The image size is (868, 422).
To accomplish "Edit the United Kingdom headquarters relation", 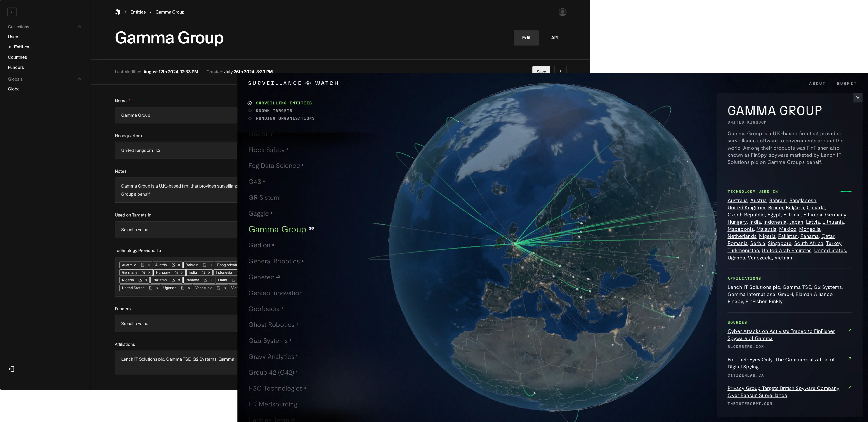I will pyautogui.click(x=158, y=150).
